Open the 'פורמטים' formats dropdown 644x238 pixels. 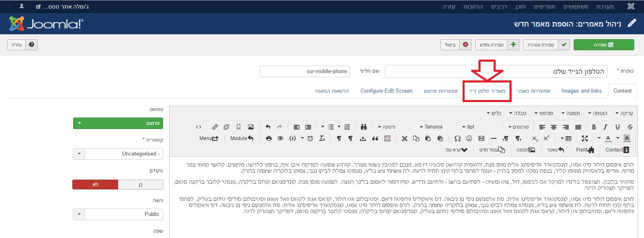(x=519, y=127)
